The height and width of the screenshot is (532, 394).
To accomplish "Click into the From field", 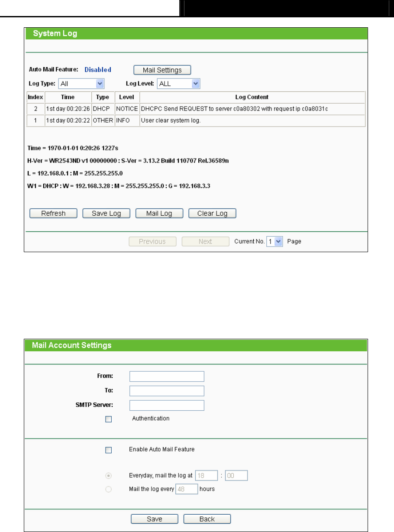I will [167, 376].
